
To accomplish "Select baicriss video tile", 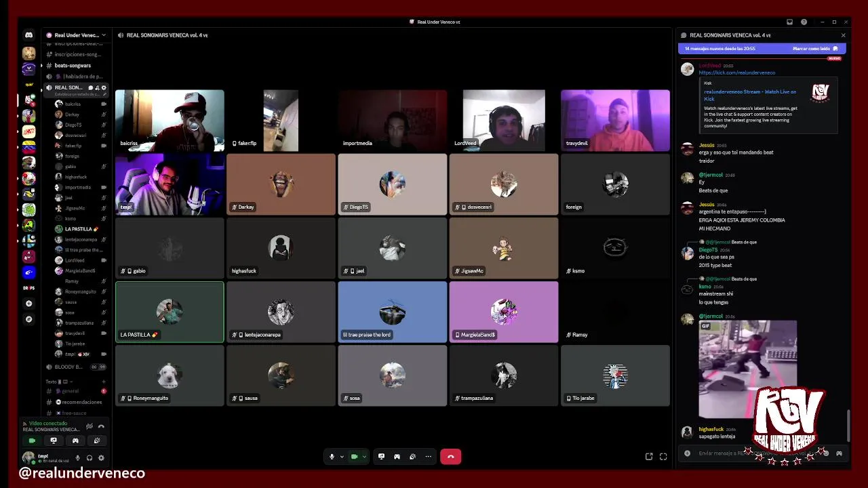I will tap(170, 121).
